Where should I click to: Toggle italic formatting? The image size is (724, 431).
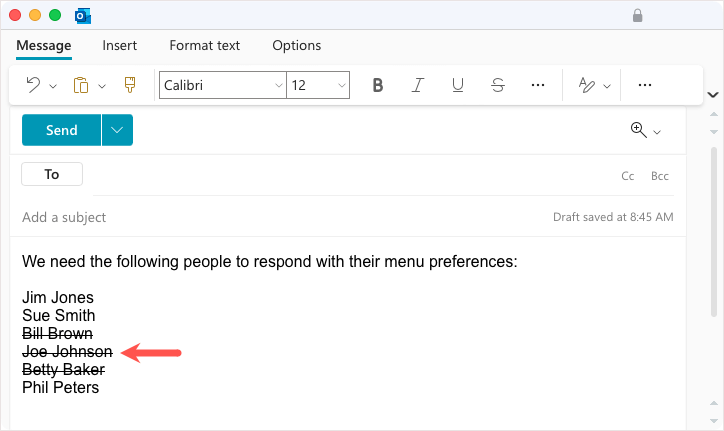pyautogui.click(x=418, y=86)
